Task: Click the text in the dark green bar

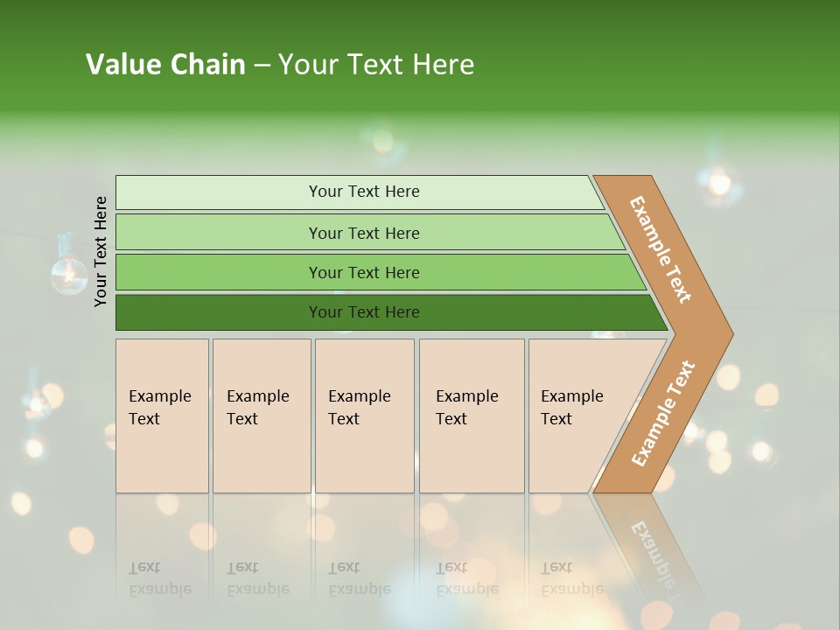Action: [x=364, y=312]
